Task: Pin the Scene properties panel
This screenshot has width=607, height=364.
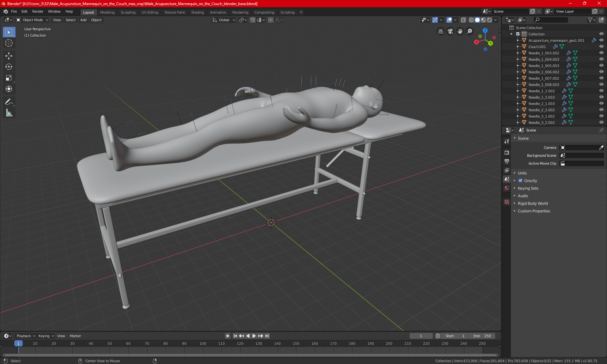Action: tap(601, 130)
